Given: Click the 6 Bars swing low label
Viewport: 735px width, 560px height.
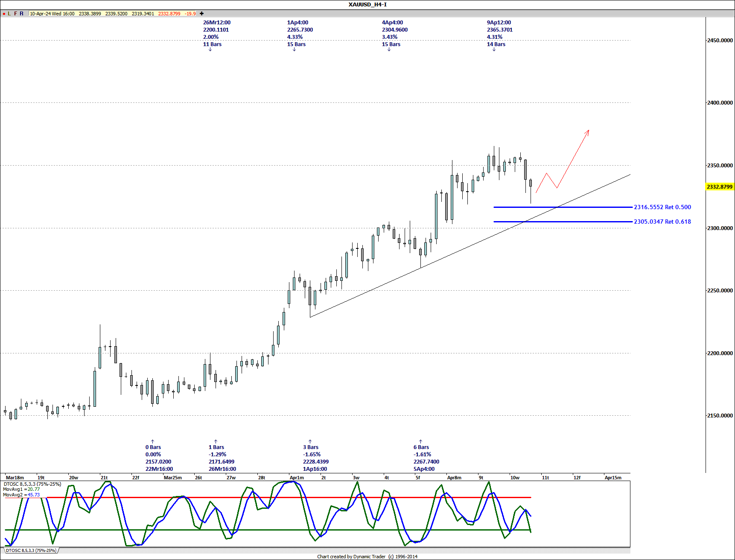Looking at the screenshot, I should click(421, 447).
